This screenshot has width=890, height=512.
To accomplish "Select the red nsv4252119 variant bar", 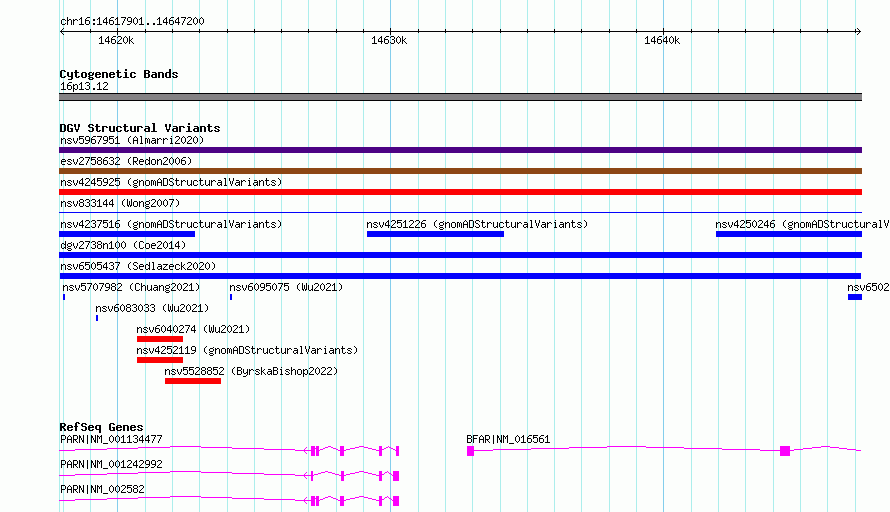I will pyautogui.click(x=160, y=360).
